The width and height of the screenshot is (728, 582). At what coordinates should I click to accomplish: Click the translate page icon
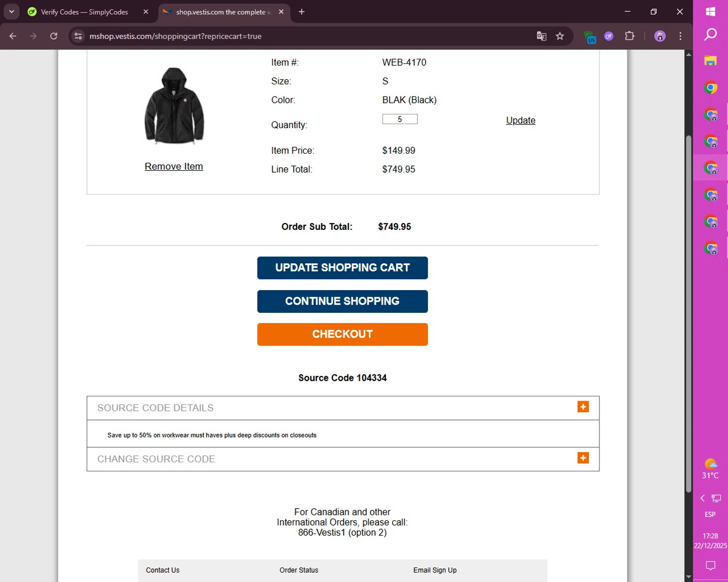[542, 36]
